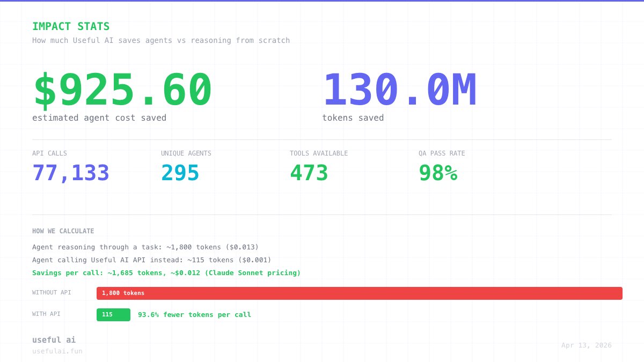
Task: Select the 295 unique agents value
Action: tap(180, 173)
